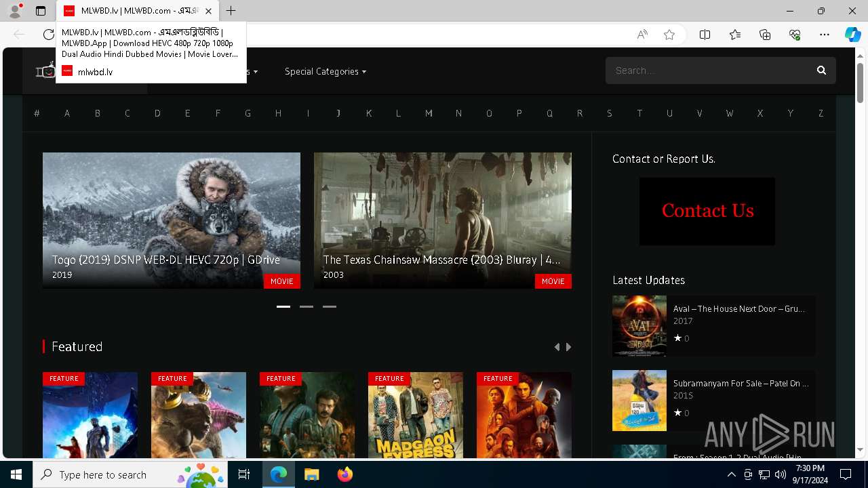Select the second slider indicator dot
This screenshot has height=488, width=868.
click(307, 307)
